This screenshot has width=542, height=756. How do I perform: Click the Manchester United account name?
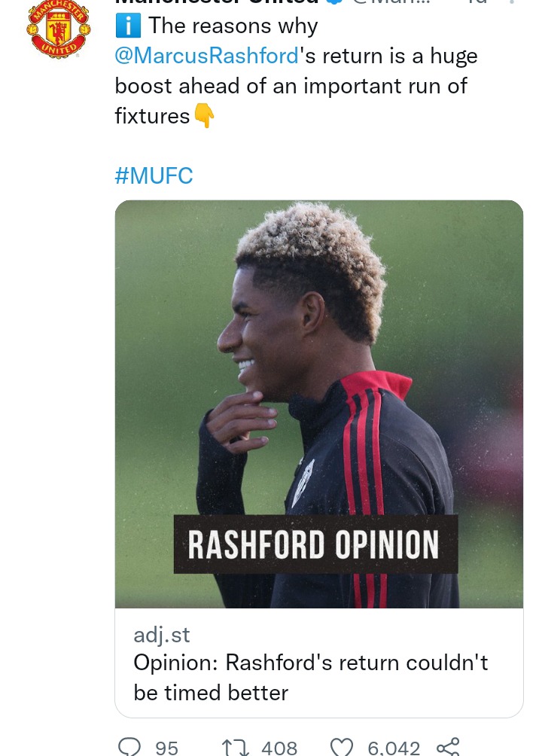(x=217, y=2)
